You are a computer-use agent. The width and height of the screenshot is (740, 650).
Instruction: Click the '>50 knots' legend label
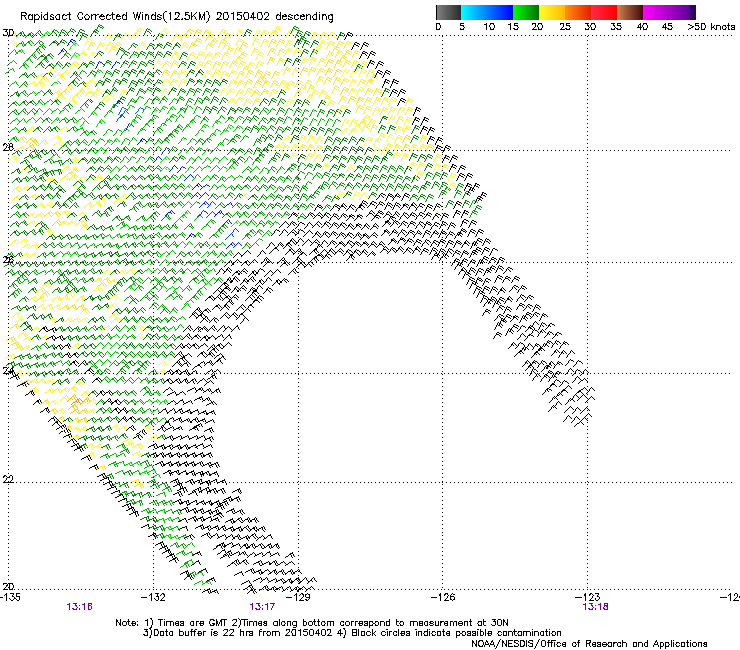[711, 27]
